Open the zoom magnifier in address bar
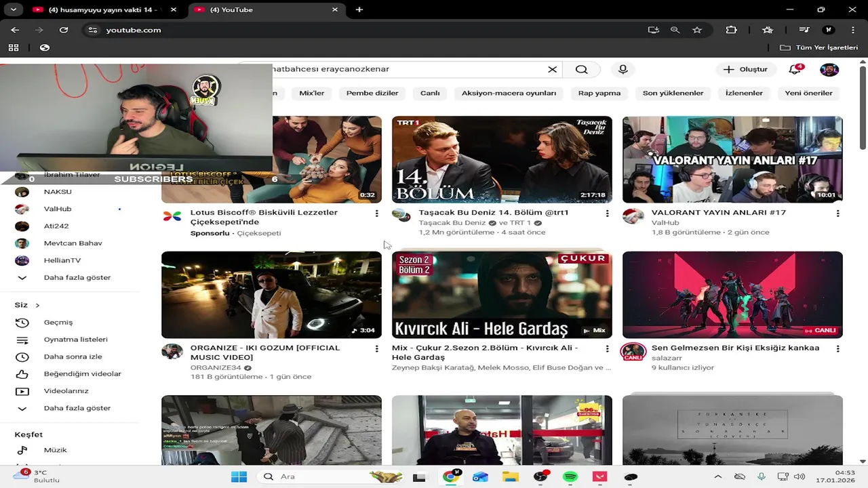Screen dimensions: 868x488 click(x=675, y=30)
